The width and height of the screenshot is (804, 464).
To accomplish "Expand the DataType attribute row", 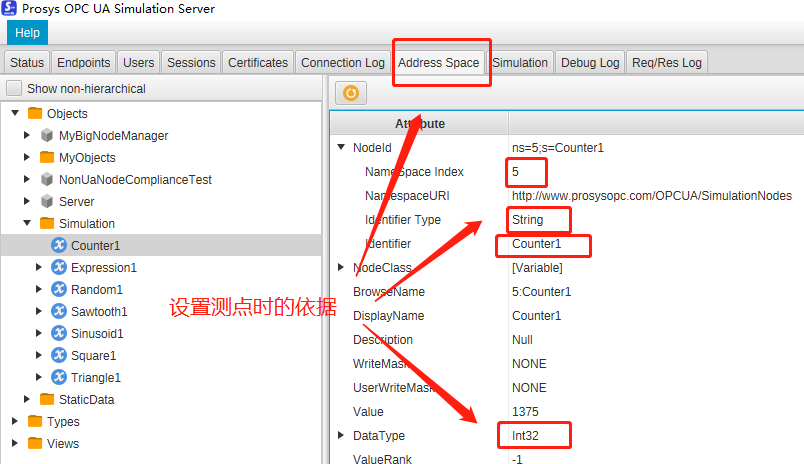I will (x=340, y=435).
